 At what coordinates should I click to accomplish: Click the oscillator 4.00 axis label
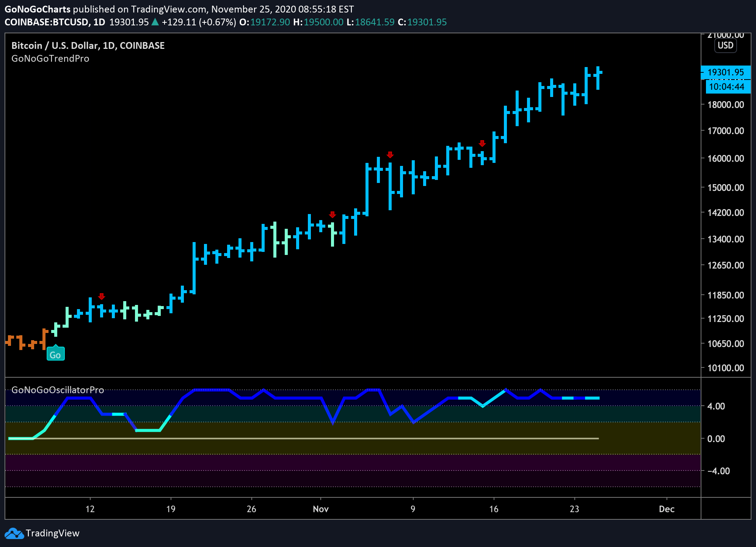click(716, 406)
